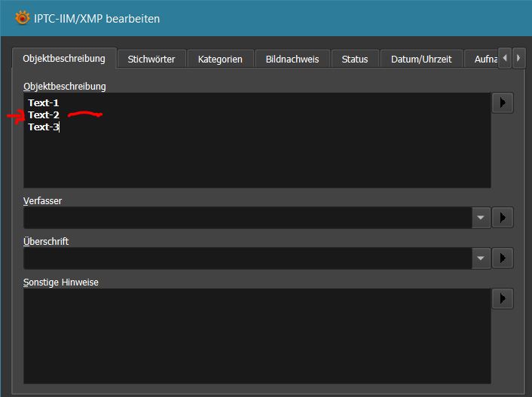The height and width of the screenshot is (397, 532).
Task: Click arrow button beside Sonstige Hinweise box
Action: (x=503, y=298)
